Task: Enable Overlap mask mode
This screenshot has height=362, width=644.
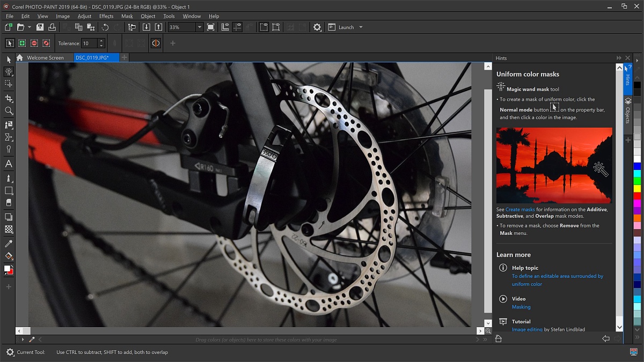Action: click(x=46, y=43)
